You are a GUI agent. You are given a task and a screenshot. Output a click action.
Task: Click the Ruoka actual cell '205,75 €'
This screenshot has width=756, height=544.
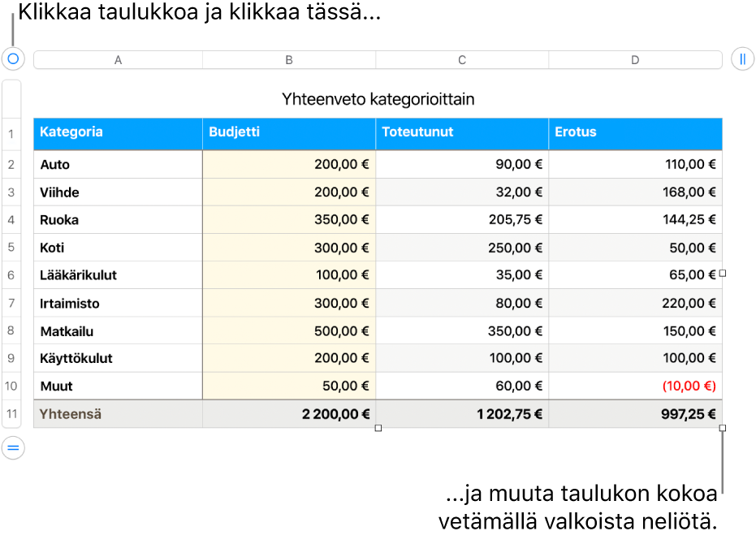pyautogui.click(x=462, y=220)
